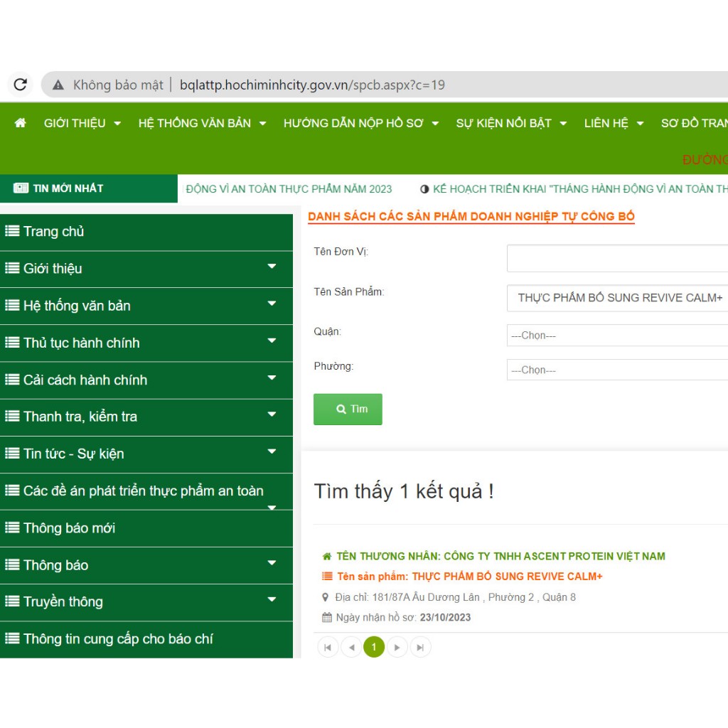728x728 pixels.
Task: Click the map pin icon beside Địa chỉ
Action: click(326, 597)
